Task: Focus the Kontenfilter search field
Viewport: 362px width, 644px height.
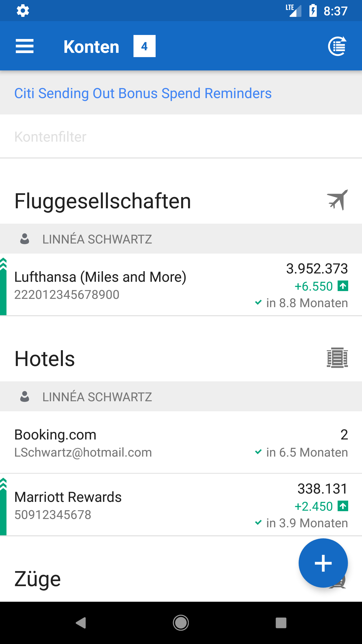Action: [x=181, y=137]
